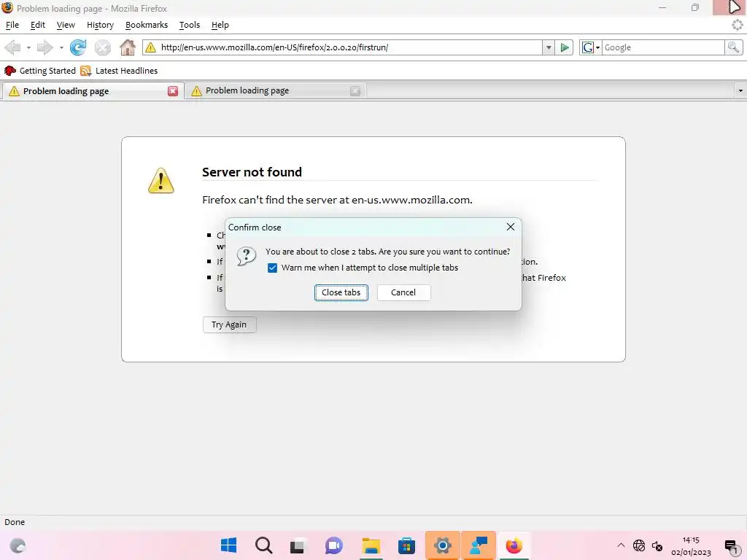
Task: Click the question bubble icon in dialog
Action: coord(247,256)
